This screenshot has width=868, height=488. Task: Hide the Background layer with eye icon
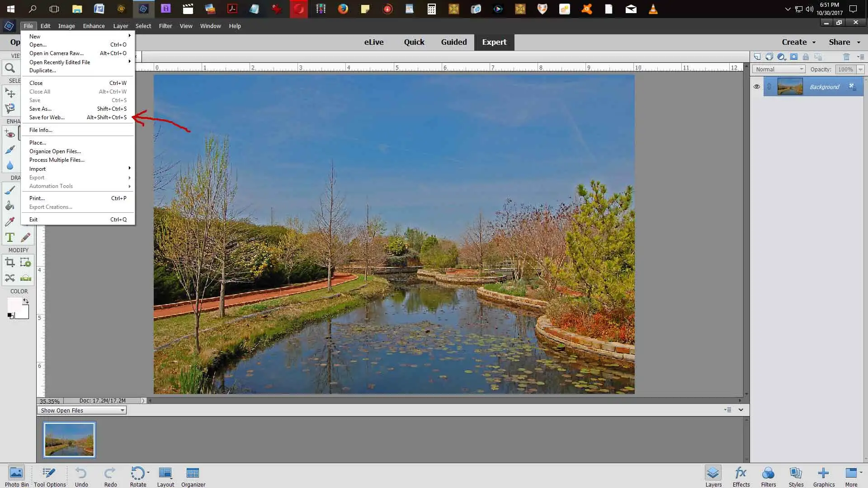coord(756,87)
